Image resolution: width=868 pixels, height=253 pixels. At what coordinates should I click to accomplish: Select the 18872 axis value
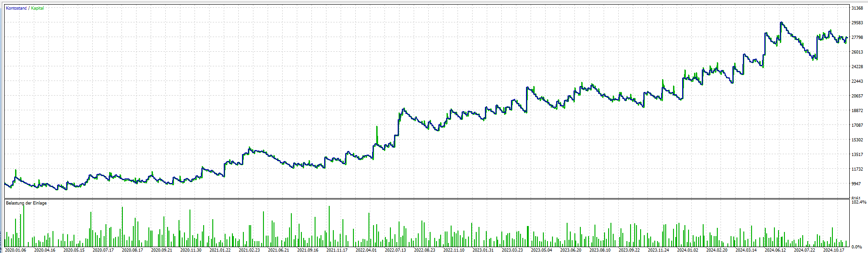[857, 110]
